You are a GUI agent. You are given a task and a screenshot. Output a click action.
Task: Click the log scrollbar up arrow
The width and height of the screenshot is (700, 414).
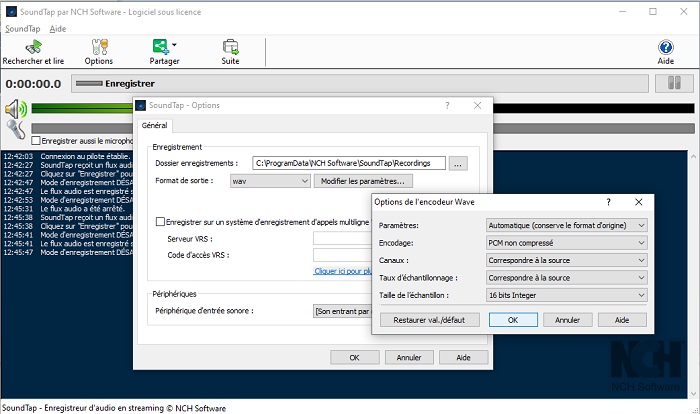(x=693, y=157)
